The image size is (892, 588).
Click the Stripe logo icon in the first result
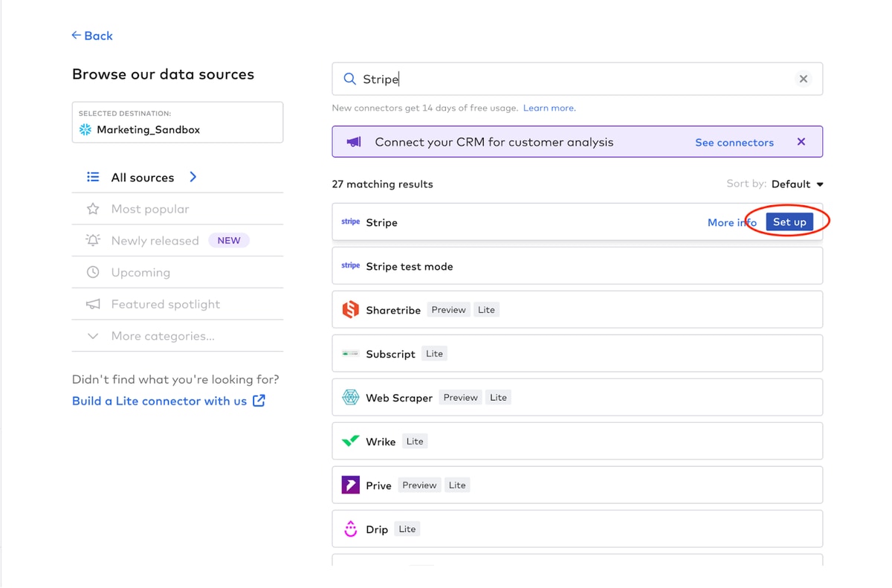[x=350, y=222]
